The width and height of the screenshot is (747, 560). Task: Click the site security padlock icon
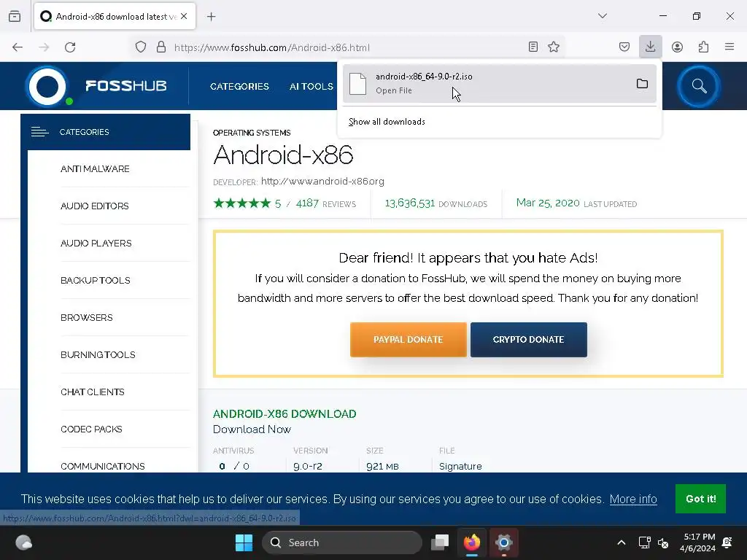(161, 47)
